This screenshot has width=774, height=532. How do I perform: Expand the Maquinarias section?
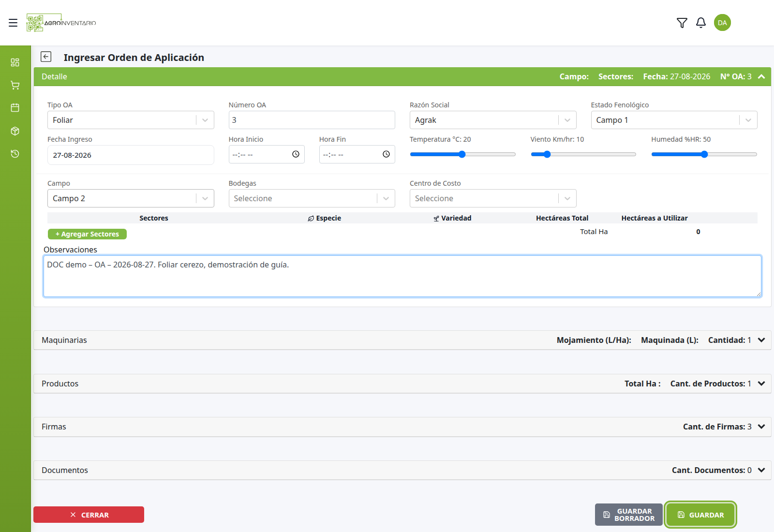(402, 340)
